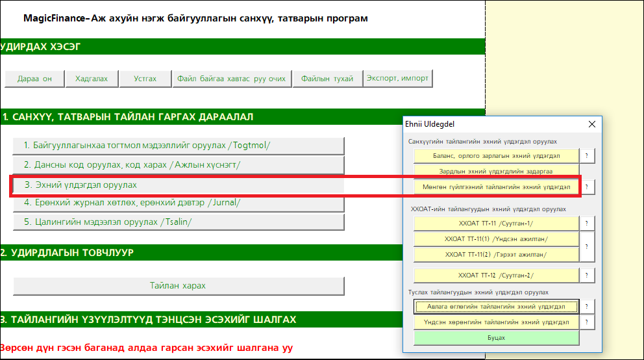Click the Файлын тухай button

click(x=327, y=79)
